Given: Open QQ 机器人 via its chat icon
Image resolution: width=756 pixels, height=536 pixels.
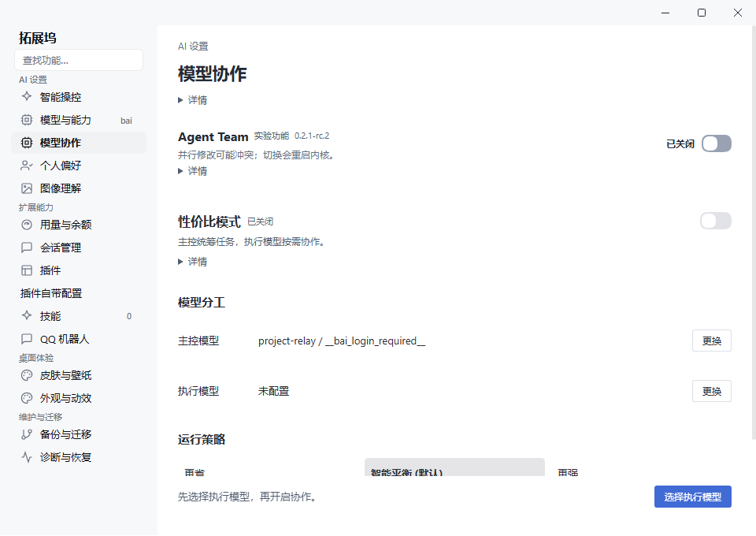Looking at the screenshot, I should click(x=27, y=339).
